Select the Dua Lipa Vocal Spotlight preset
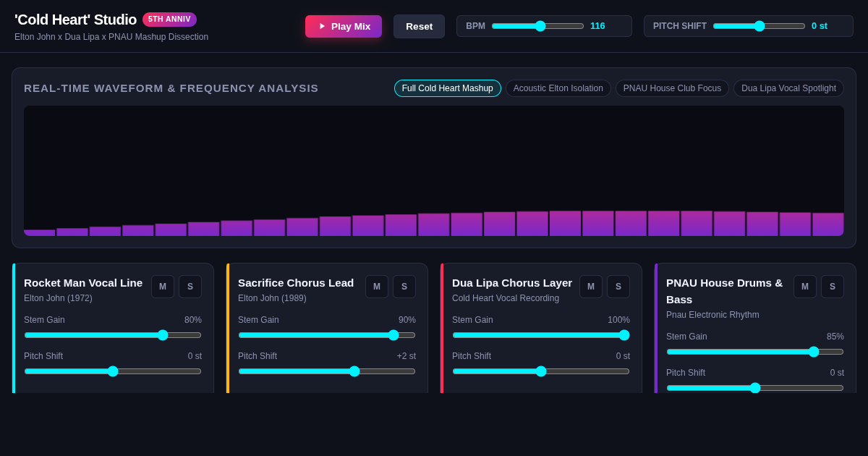The width and height of the screenshot is (868, 456). coord(788,88)
